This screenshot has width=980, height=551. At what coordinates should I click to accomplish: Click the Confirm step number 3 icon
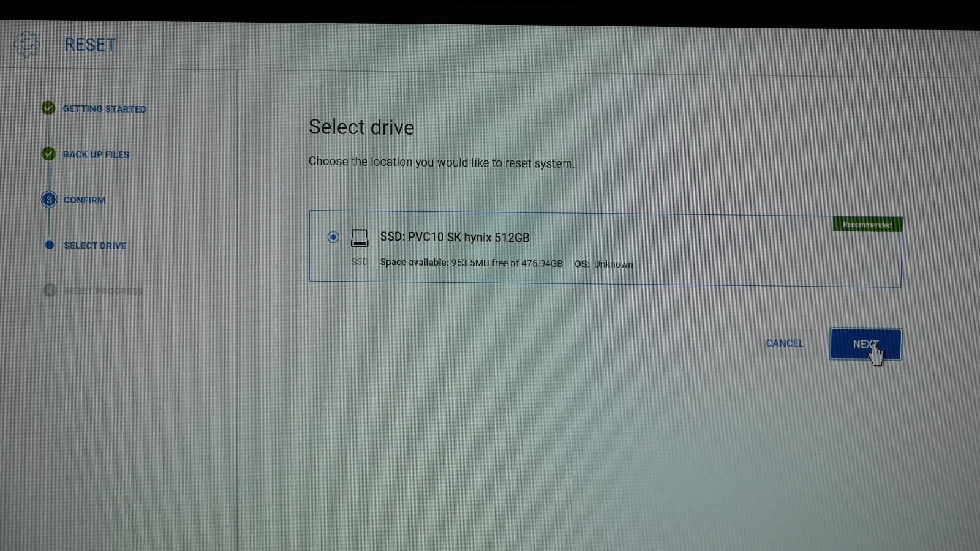point(49,200)
